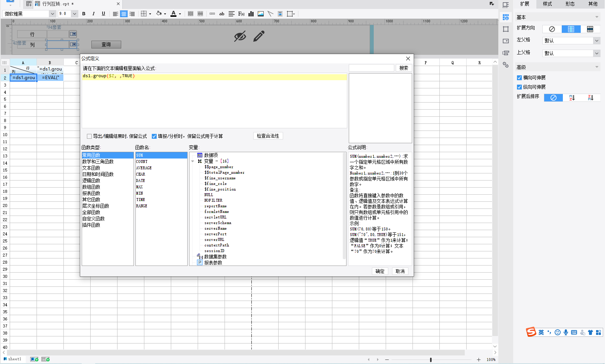Click the formula search input field
Viewport: 605px width, 364px height.
371,68
